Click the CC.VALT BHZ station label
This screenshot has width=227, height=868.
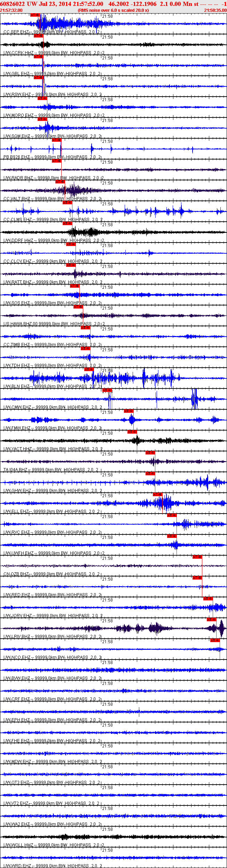tap(17, 199)
